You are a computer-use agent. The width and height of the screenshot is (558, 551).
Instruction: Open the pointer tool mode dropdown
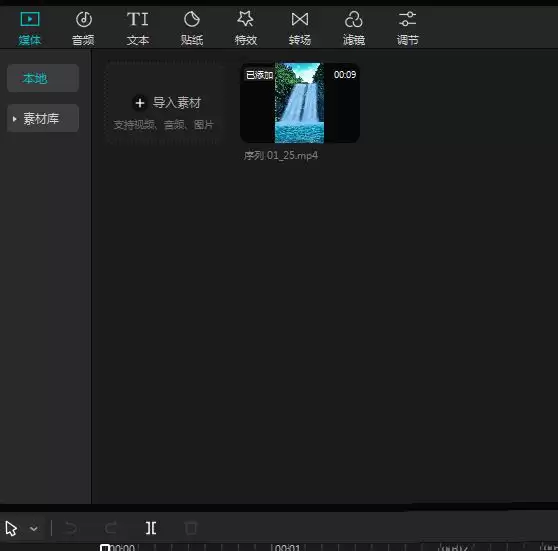(x=34, y=529)
